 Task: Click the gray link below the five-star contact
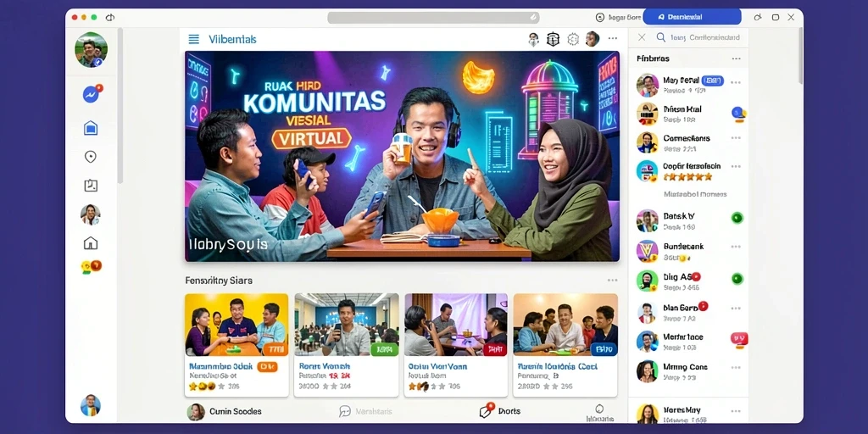(x=695, y=194)
